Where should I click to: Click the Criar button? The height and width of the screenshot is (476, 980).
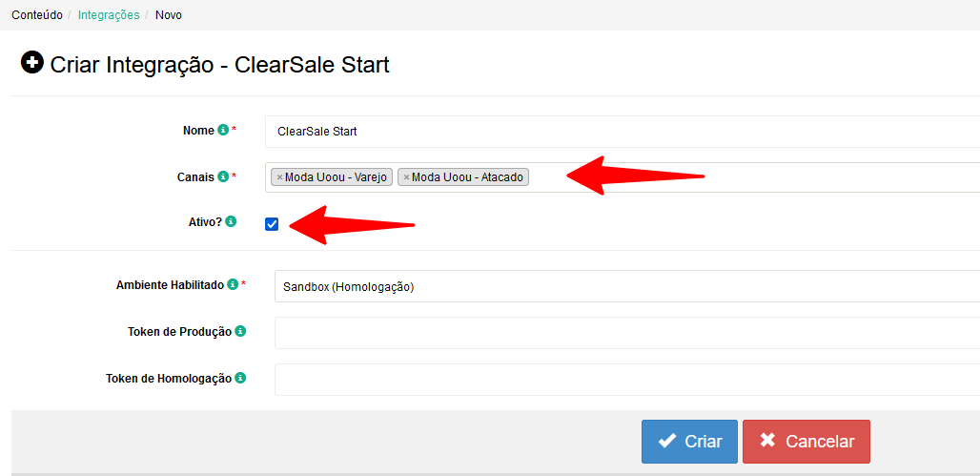point(689,442)
